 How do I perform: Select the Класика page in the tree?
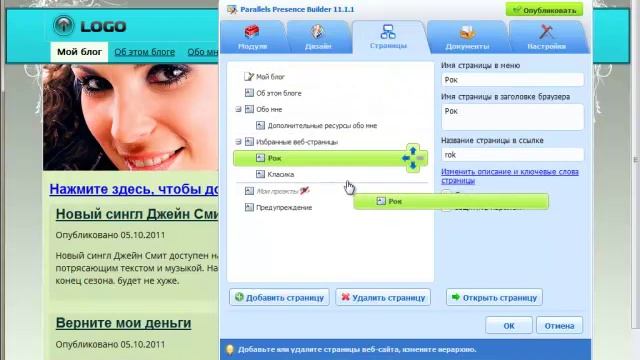click(280, 174)
